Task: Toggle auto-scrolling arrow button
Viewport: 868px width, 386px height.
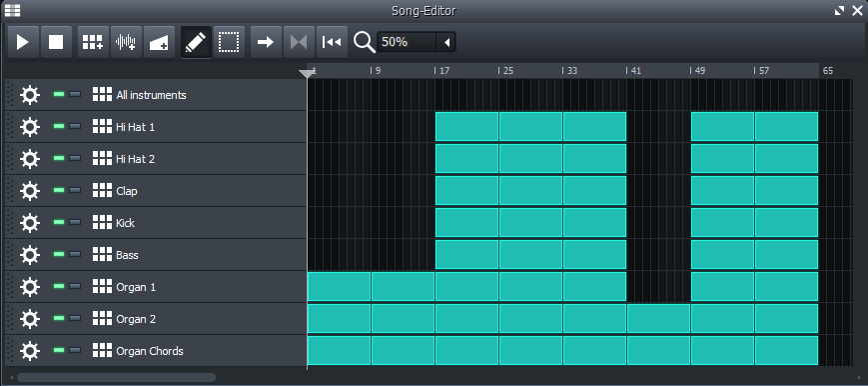Action: click(266, 42)
